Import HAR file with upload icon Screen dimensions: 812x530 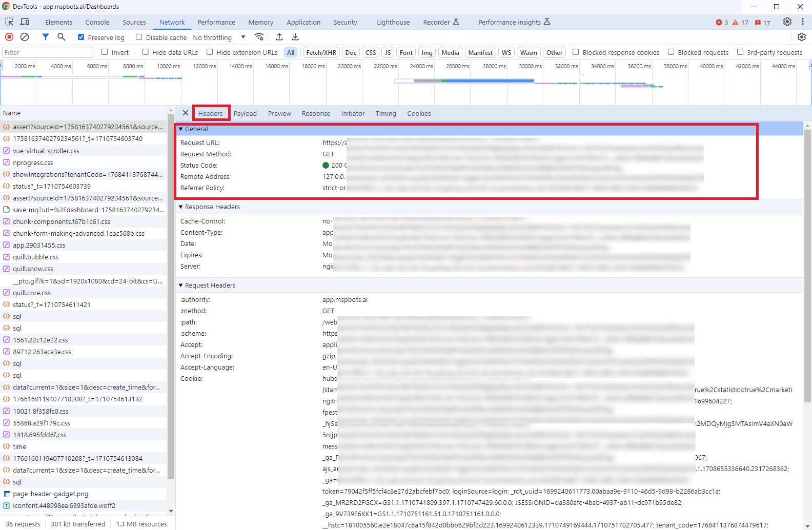tap(279, 37)
